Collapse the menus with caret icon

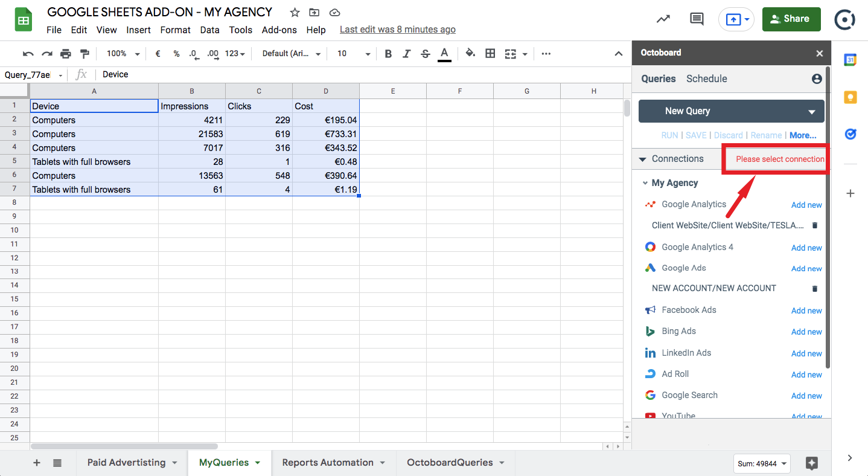(619, 54)
